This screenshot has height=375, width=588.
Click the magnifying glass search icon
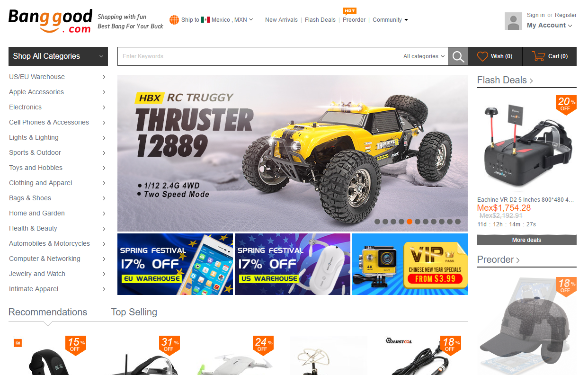[x=458, y=56]
